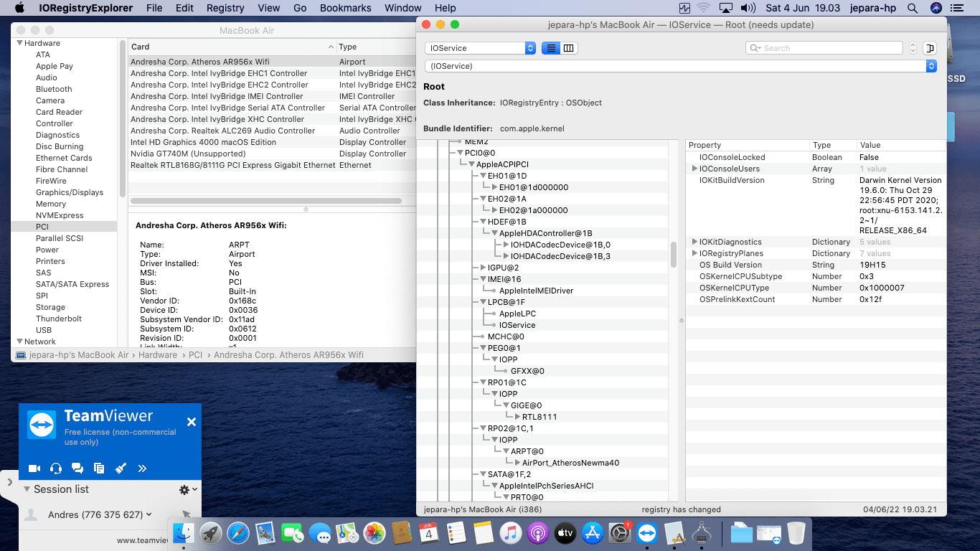The height and width of the screenshot is (551, 980).
Task: Open the TeamViewer chat bubbles icon
Action: tap(77, 468)
